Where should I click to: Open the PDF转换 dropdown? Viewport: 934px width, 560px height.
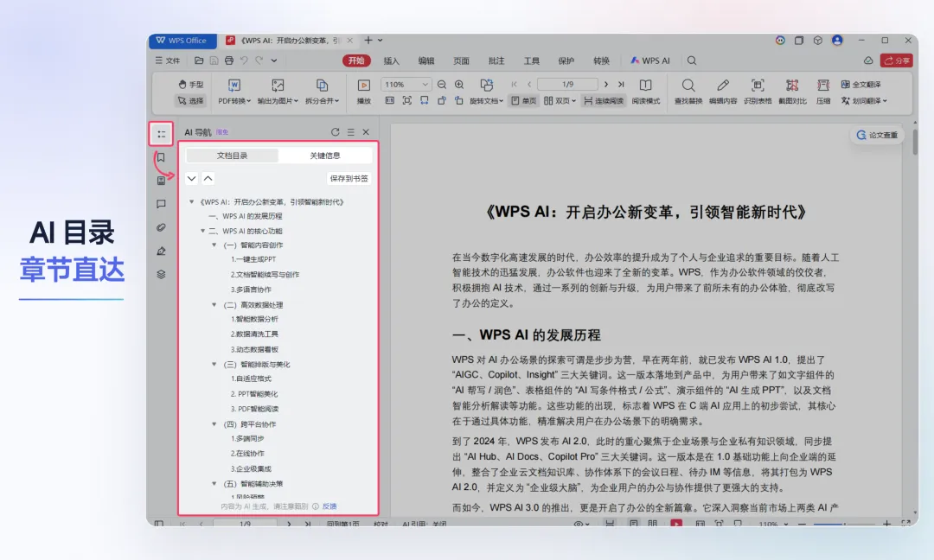coord(234,100)
